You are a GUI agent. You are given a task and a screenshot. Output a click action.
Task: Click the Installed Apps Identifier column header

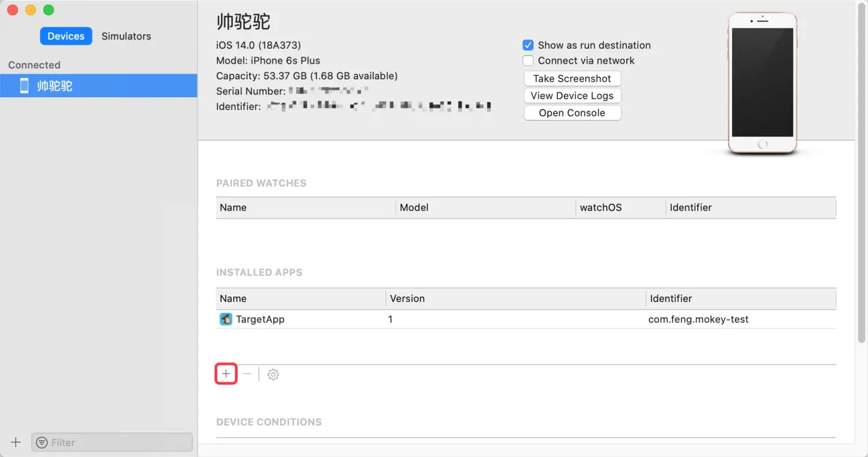coord(741,298)
